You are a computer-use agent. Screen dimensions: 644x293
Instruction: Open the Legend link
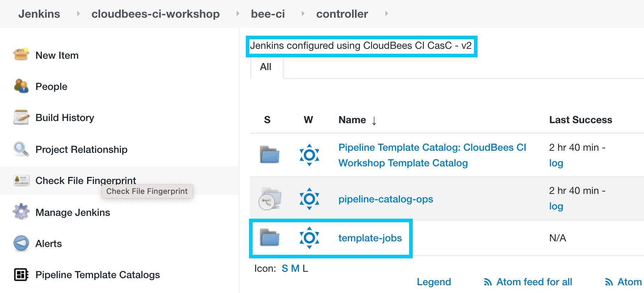click(434, 282)
